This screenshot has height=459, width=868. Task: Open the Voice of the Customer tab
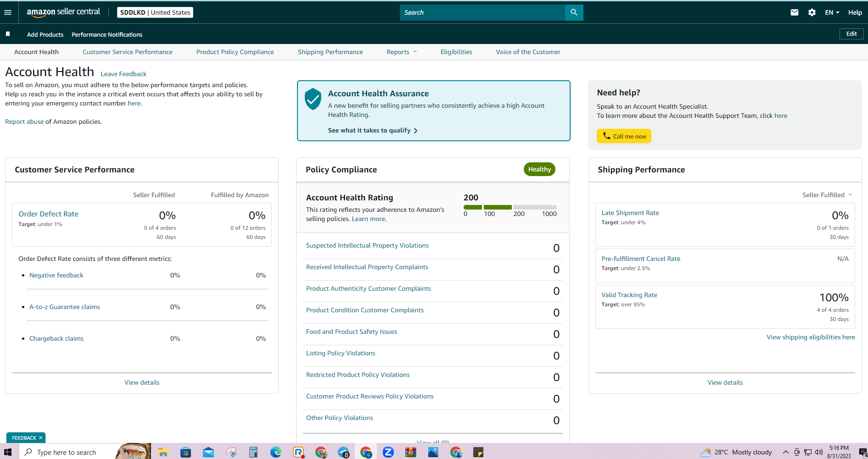(528, 52)
